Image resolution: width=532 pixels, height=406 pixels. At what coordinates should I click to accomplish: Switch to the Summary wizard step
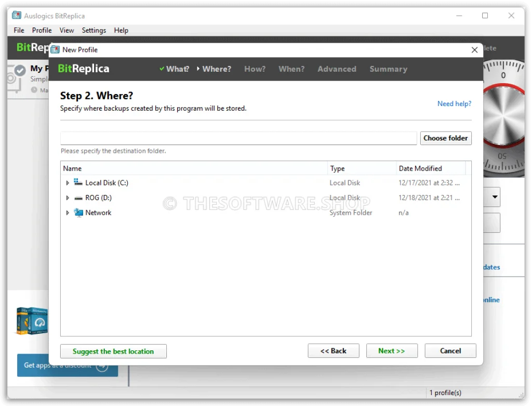[x=388, y=69]
